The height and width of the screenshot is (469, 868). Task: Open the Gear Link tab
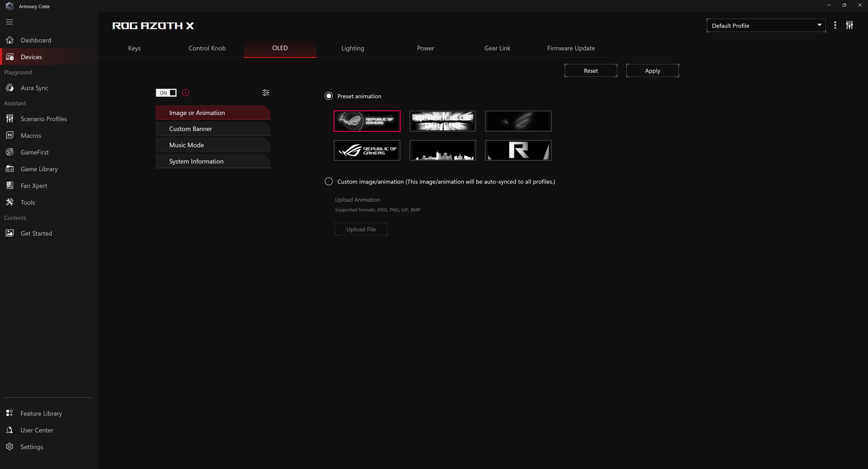click(x=497, y=48)
